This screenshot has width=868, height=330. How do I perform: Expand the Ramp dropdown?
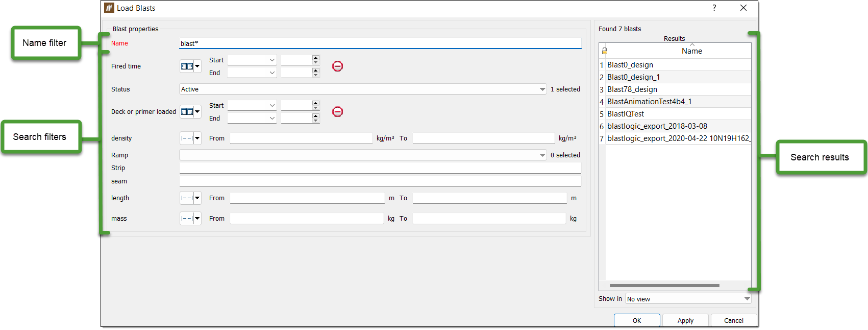coord(363,155)
